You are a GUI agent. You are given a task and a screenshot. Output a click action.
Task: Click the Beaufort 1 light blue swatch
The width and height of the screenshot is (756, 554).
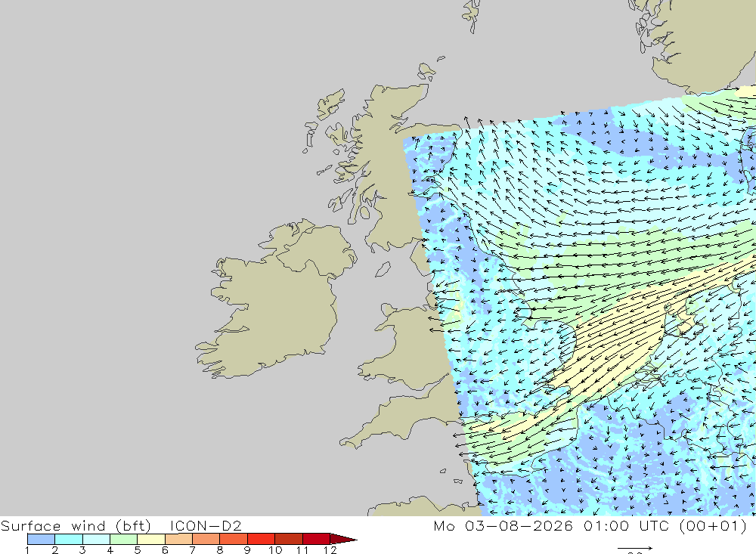[41, 539]
